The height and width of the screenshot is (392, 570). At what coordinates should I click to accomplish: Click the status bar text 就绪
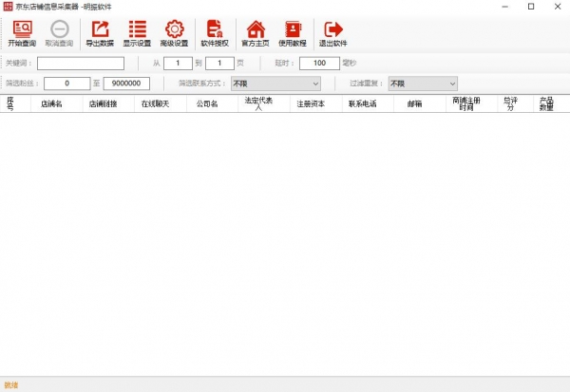tap(11, 385)
